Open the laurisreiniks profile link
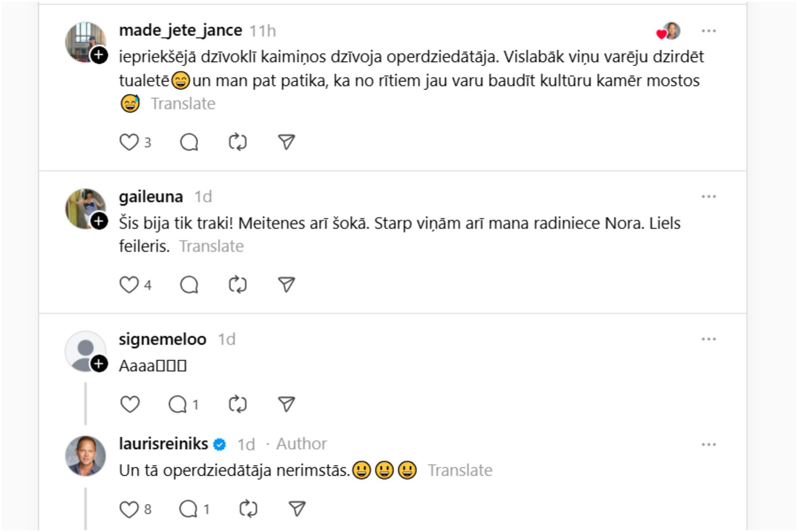This screenshot has width=798, height=532. (163, 444)
